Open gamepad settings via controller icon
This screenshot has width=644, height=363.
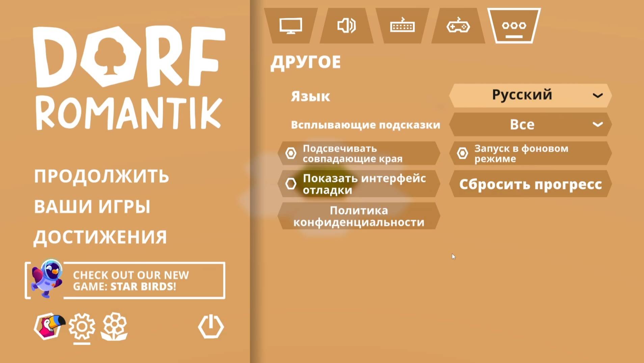click(x=458, y=25)
